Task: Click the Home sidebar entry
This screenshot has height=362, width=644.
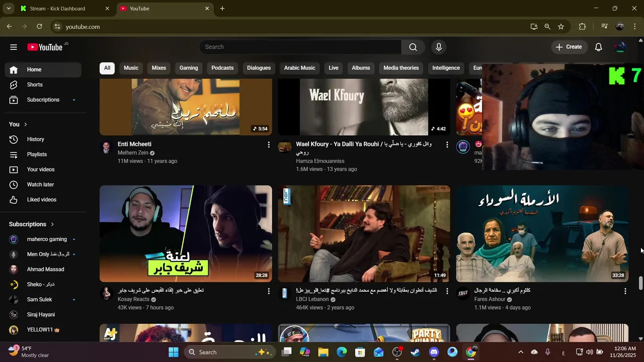Action: pos(43,69)
